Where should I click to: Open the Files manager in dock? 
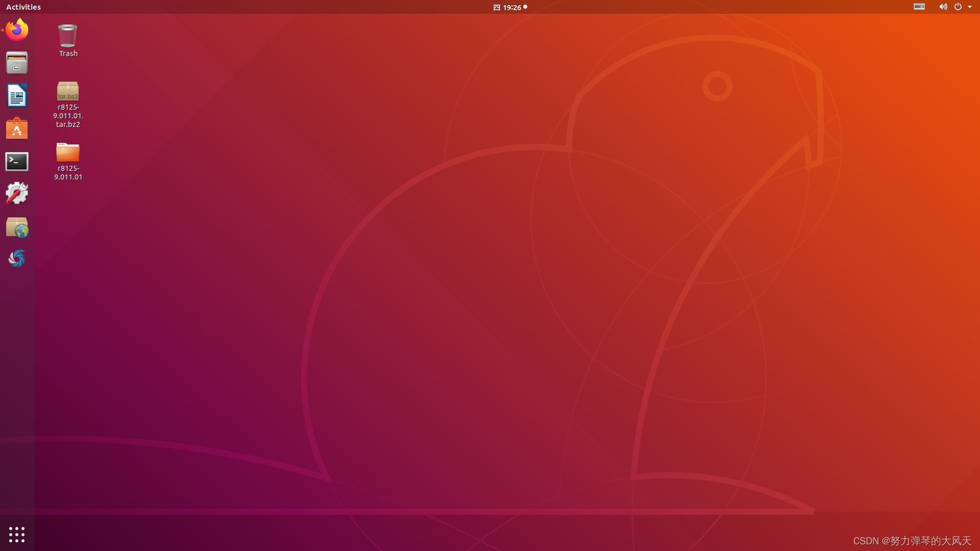pos(17,63)
